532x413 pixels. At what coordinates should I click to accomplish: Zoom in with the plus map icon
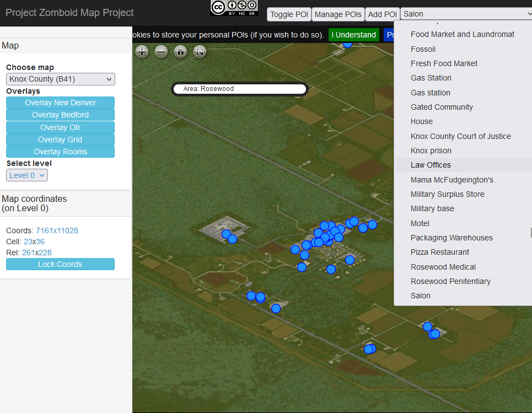(142, 52)
